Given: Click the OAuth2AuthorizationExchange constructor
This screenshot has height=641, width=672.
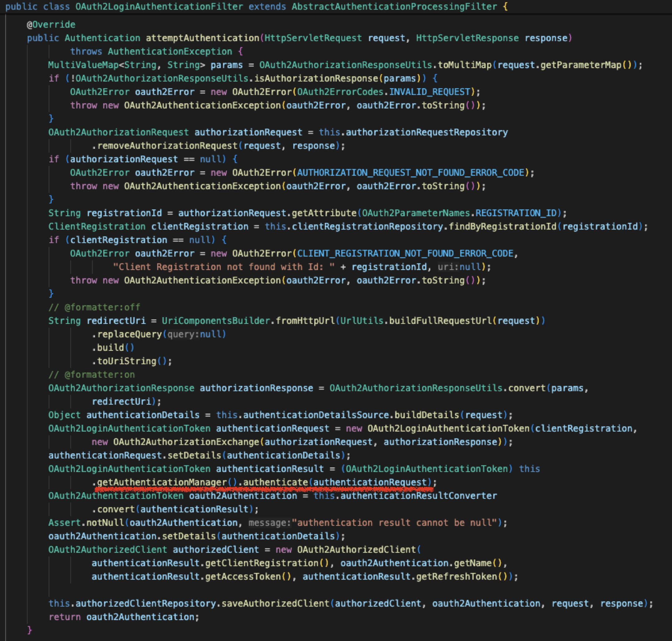Looking at the screenshot, I should click(x=187, y=442).
